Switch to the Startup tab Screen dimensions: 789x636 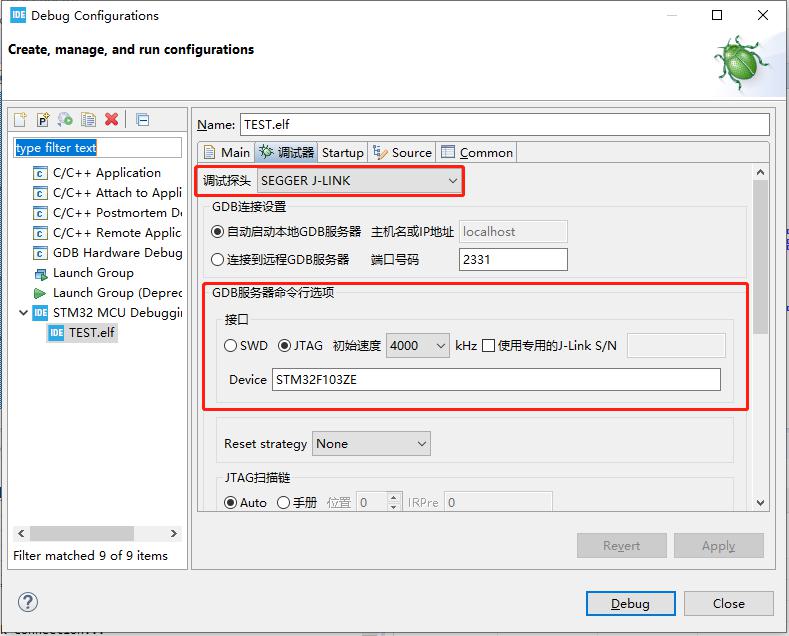pyautogui.click(x=343, y=152)
